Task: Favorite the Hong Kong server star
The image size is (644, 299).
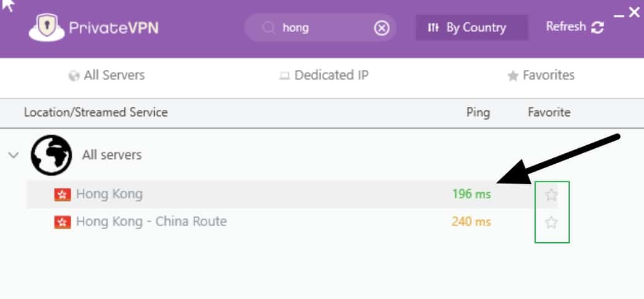Action: point(551,195)
